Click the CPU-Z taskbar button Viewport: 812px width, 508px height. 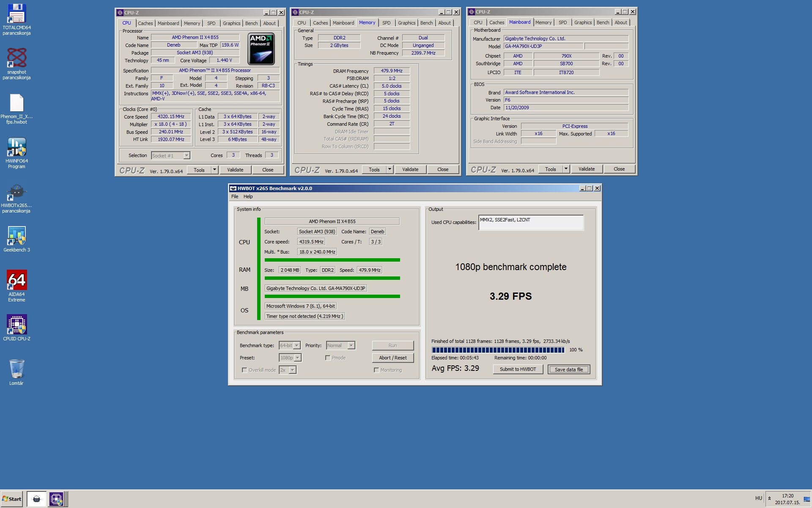pos(56,499)
